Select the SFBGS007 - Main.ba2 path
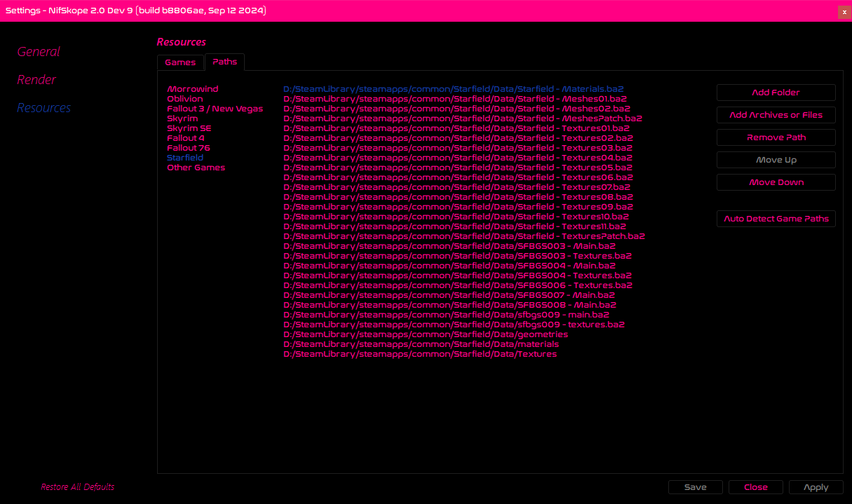 449,295
